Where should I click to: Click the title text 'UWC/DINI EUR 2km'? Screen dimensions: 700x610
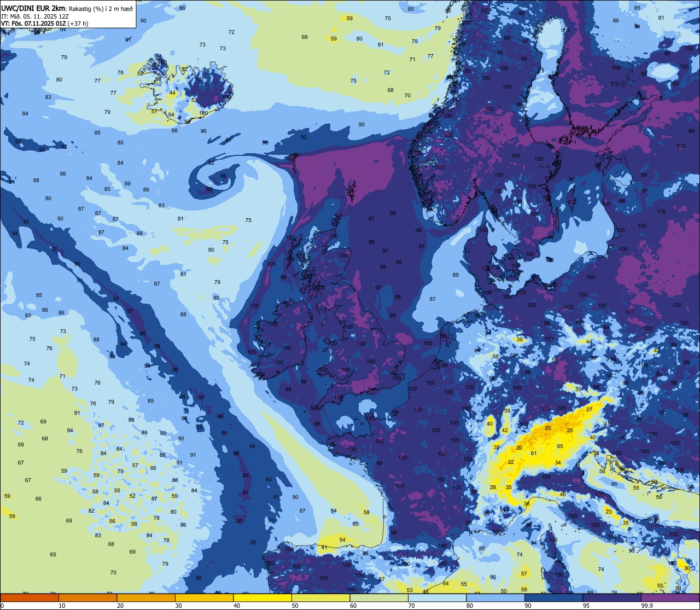pos(33,7)
